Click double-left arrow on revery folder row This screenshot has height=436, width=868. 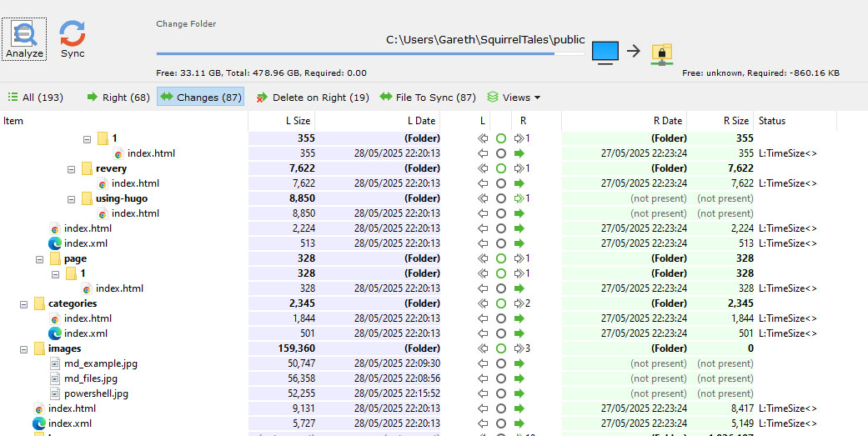click(x=483, y=168)
